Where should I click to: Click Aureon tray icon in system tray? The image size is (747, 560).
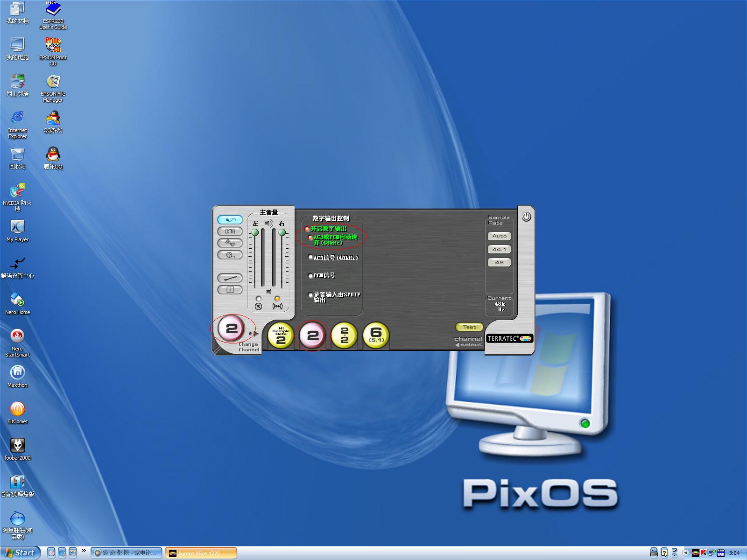pyautogui.click(x=695, y=553)
